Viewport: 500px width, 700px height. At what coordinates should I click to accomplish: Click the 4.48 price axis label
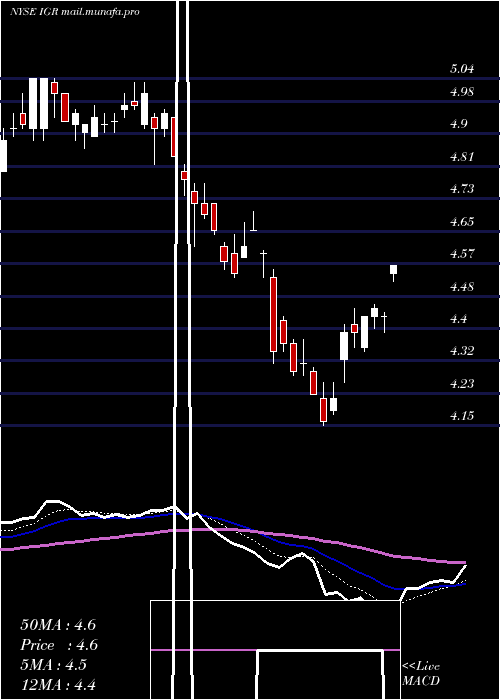(x=462, y=287)
